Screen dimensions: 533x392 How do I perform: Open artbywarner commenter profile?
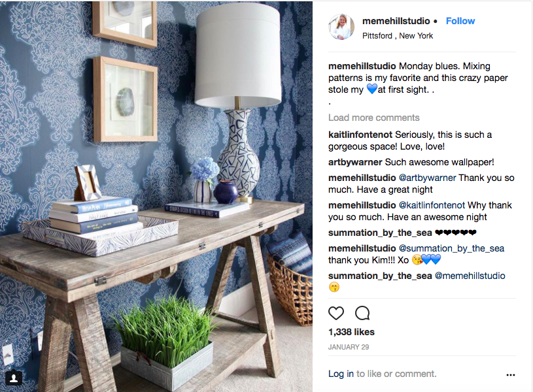pyautogui.click(x=355, y=163)
